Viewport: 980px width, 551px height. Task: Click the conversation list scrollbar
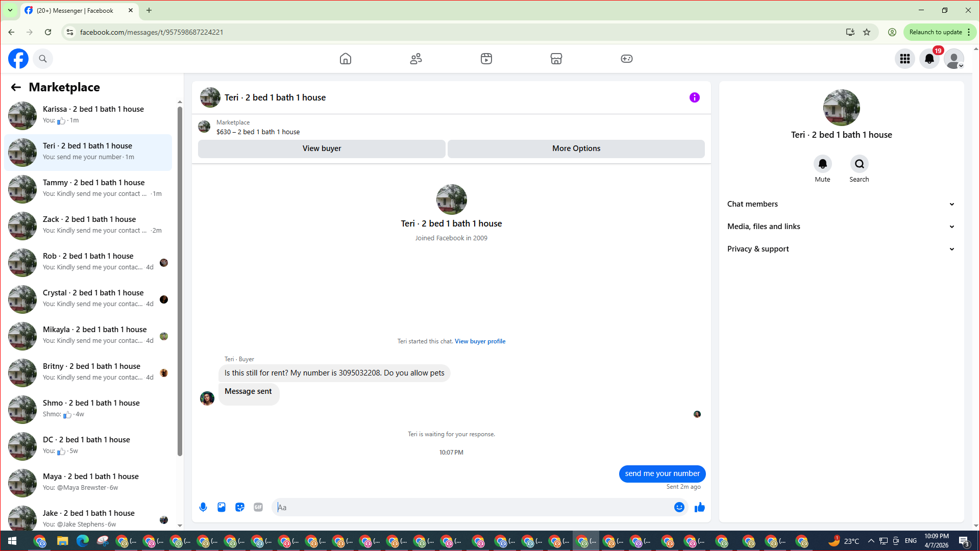coord(180,281)
